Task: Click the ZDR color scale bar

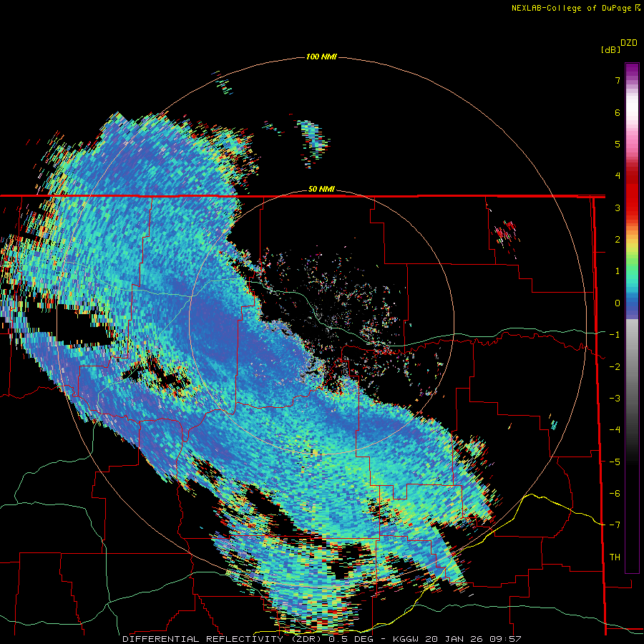Action: (x=632, y=318)
